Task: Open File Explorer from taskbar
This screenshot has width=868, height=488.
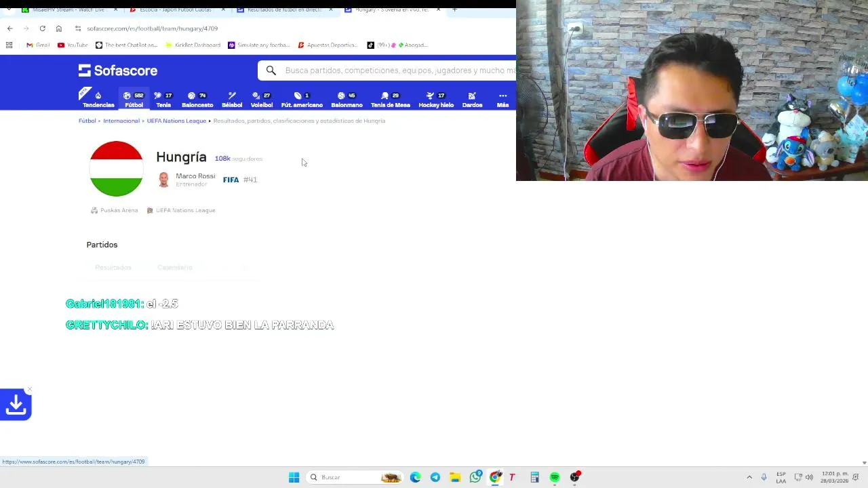Action: (x=455, y=477)
